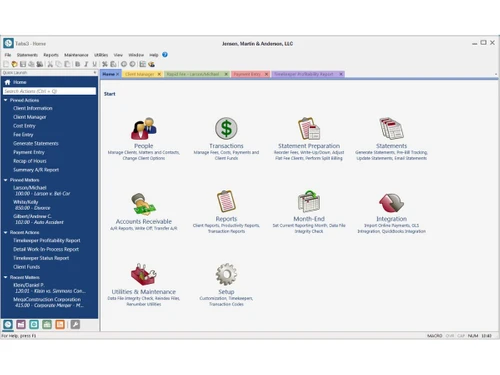
Task: Toggle Italic in the toolbar
Action: point(86,64)
